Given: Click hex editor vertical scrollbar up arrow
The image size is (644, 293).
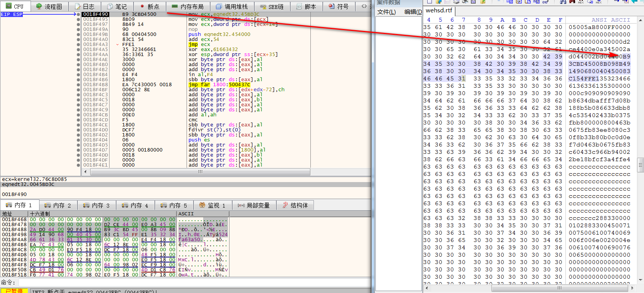Looking at the screenshot, I should pyautogui.click(x=641, y=20).
